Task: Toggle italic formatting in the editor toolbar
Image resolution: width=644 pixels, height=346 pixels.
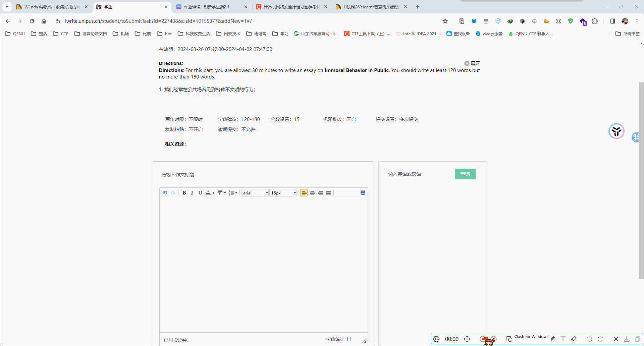Action: tap(192, 193)
